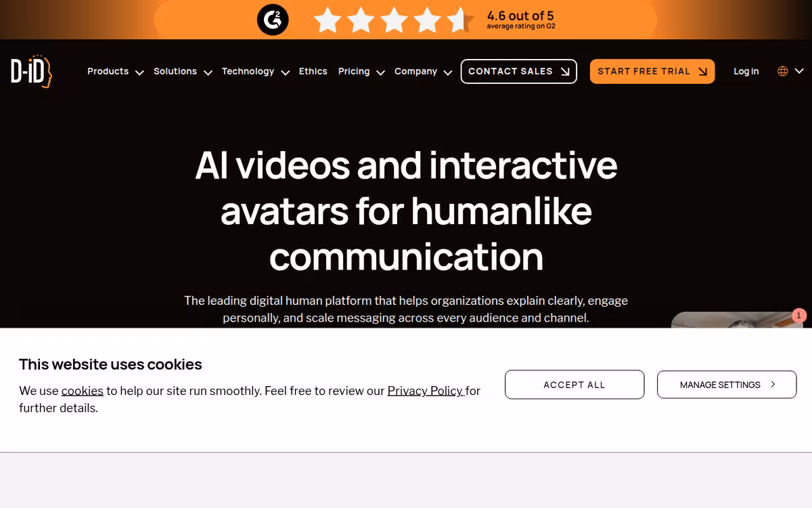Viewport: 812px width, 508px height.
Task: Click the Log in link
Action: point(746,71)
